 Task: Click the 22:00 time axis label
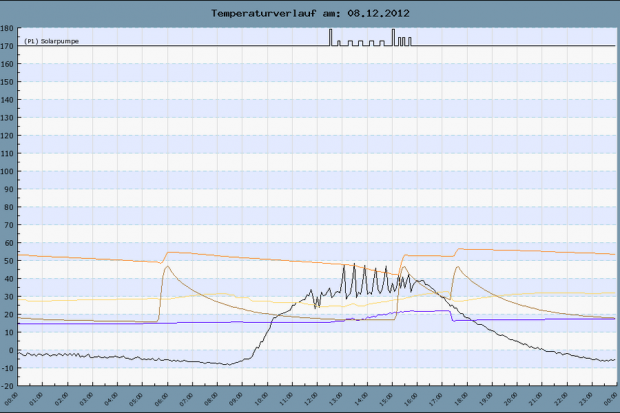[x=560, y=399]
